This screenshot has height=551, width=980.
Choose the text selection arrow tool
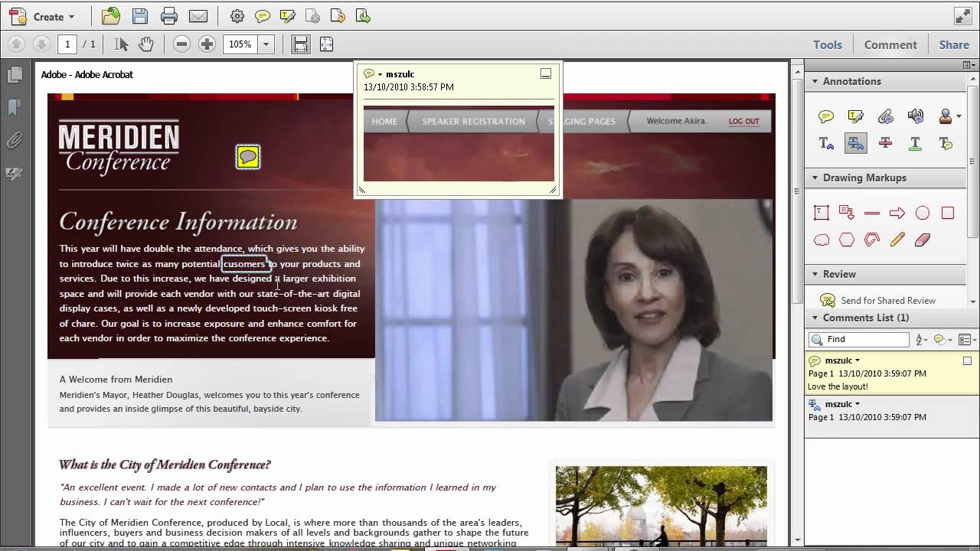point(122,44)
